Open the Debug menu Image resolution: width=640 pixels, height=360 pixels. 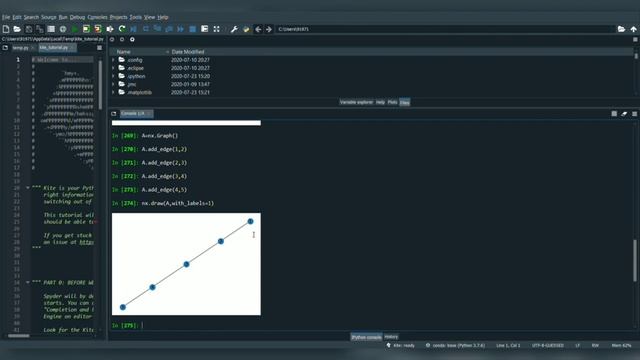(77, 17)
